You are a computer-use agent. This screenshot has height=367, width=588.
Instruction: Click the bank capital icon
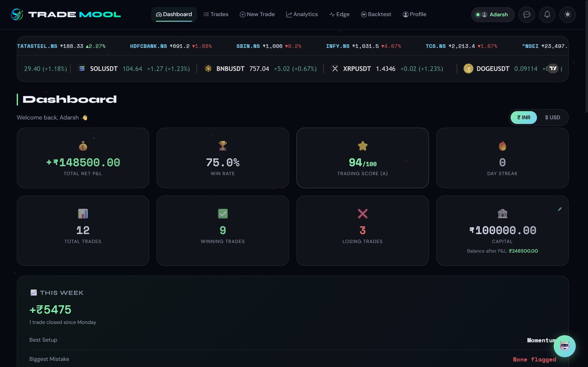(x=502, y=214)
